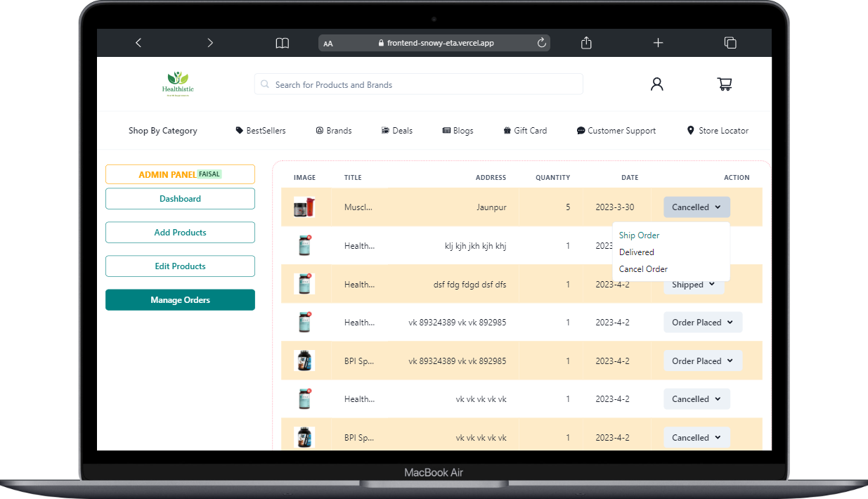Click the ADDRESS column header
This screenshot has height=499, width=868.
tap(491, 178)
